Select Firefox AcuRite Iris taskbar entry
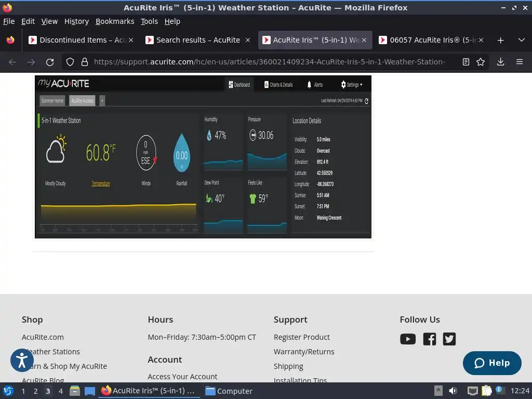532x399 pixels. [149, 391]
